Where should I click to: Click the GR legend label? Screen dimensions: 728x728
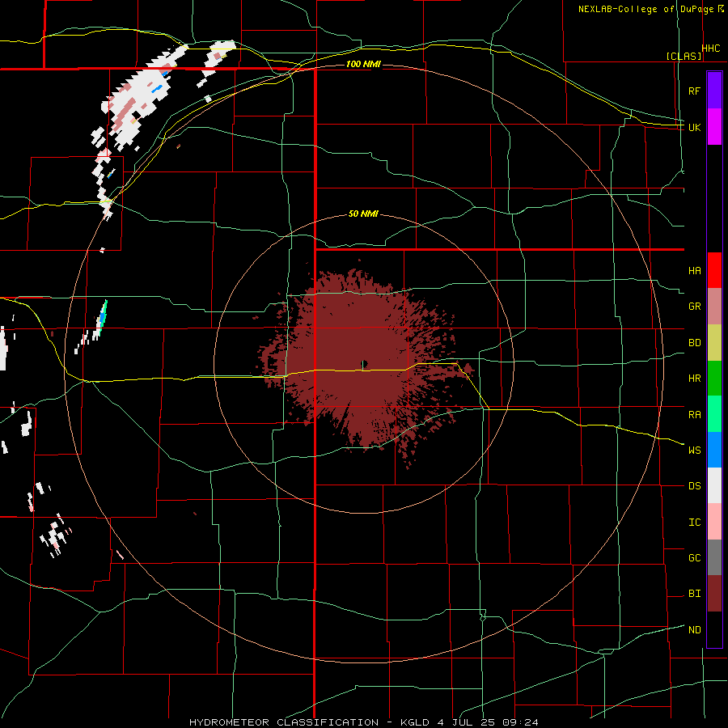694,307
